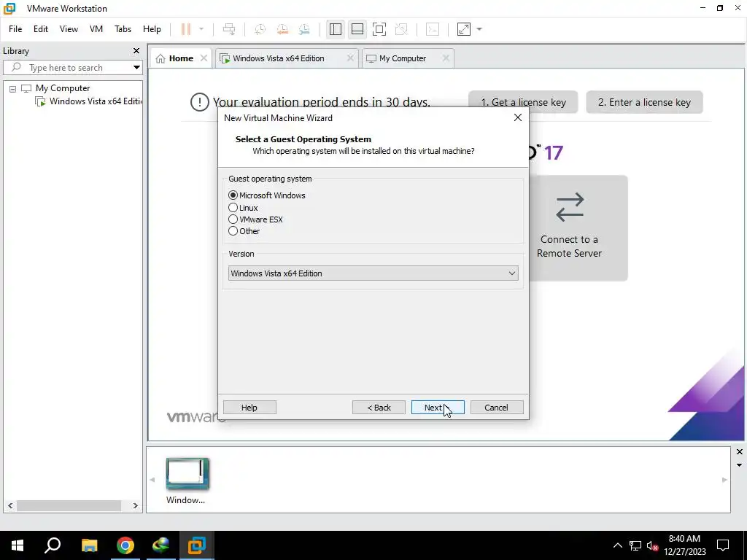Open the power options arrow beside Suspend
The image size is (747, 560).
tap(201, 29)
